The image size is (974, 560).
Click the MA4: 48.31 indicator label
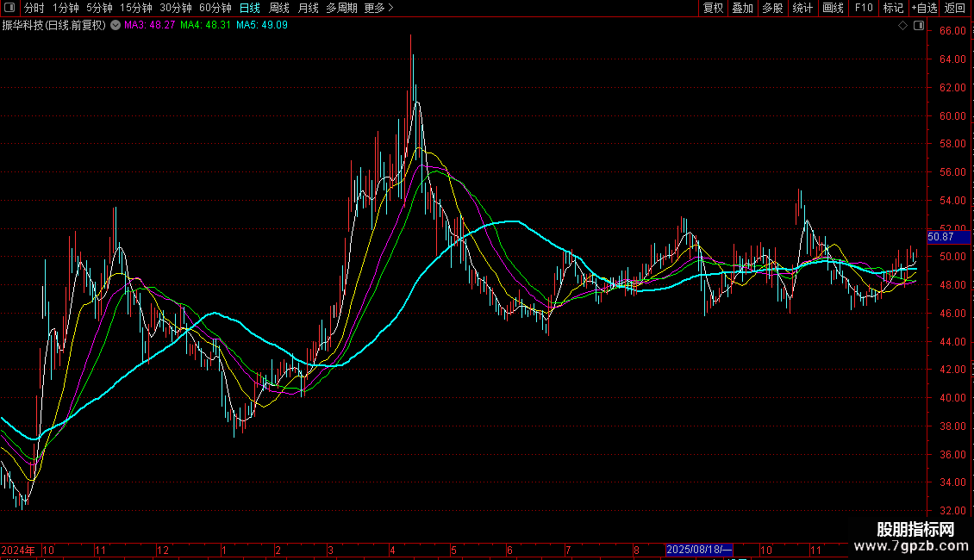206,26
